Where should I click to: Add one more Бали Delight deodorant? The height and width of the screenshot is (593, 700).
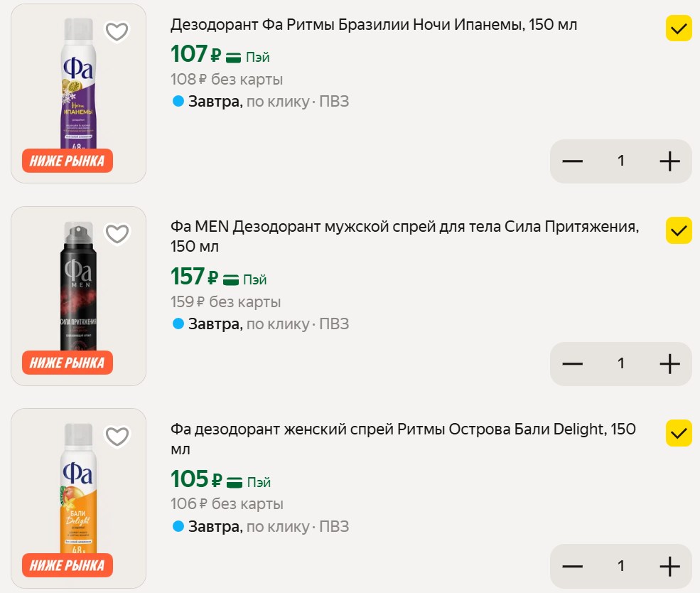(x=669, y=566)
